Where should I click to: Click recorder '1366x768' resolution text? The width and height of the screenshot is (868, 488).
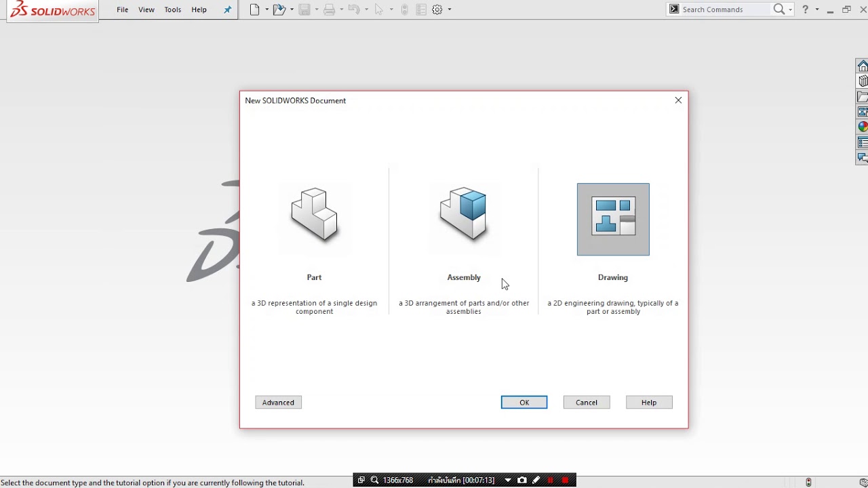(x=398, y=481)
